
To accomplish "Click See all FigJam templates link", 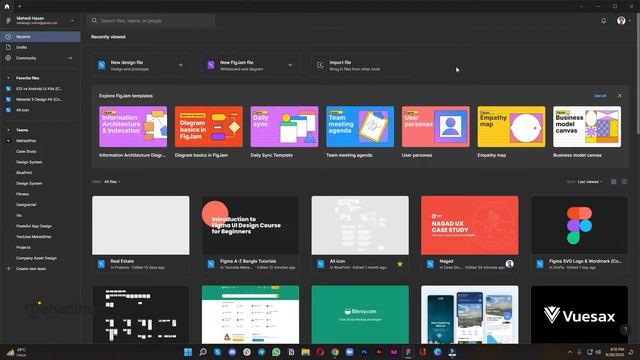I will click(600, 96).
